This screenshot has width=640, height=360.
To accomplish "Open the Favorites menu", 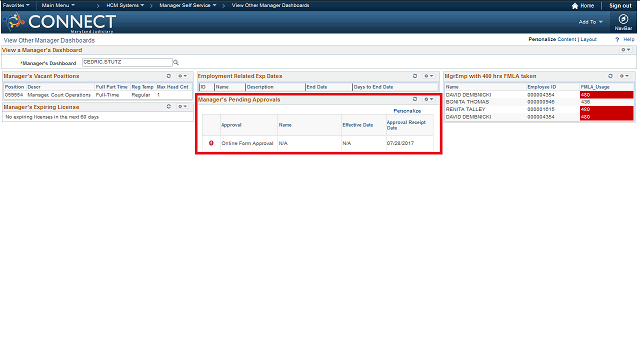I will click(x=16, y=5).
